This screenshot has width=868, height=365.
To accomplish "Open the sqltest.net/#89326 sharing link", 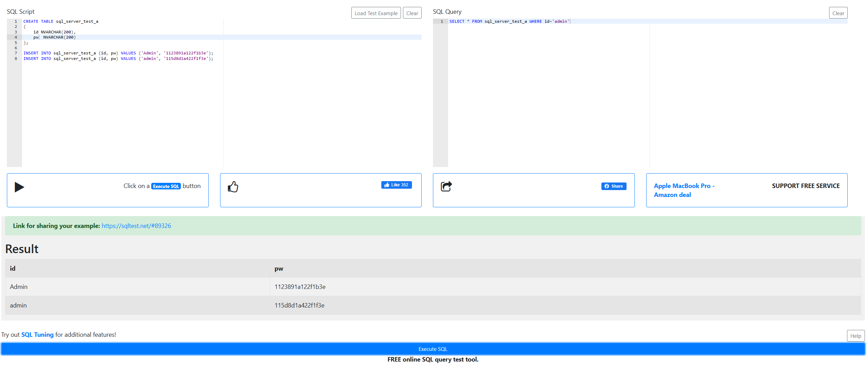I will (136, 226).
